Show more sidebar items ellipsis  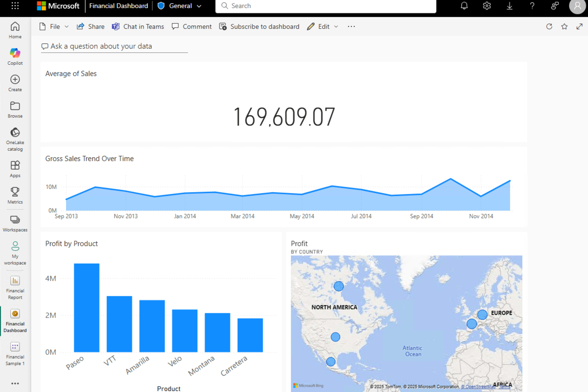click(15, 383)
